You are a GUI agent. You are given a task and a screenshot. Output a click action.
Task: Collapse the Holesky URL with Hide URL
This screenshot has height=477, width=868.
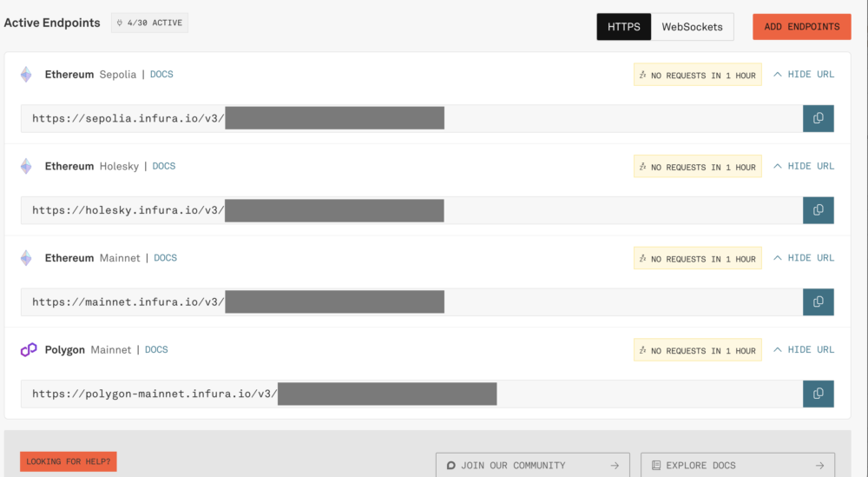pos(804,166)
